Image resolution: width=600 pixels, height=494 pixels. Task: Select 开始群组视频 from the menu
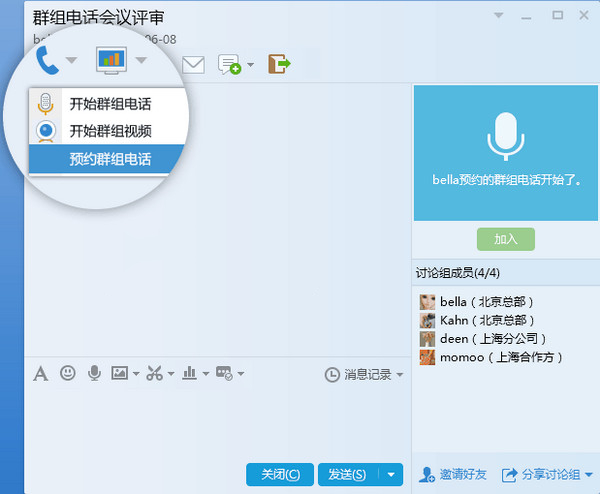coord(110,131)
